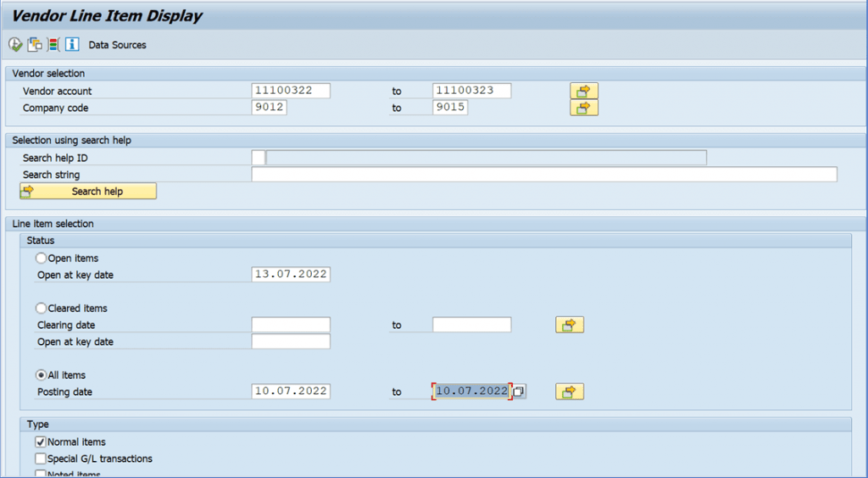This screenshot has width=868, height=478.
Task: Open the date picker beside Posting date
Action: click(x=519, y=392)
